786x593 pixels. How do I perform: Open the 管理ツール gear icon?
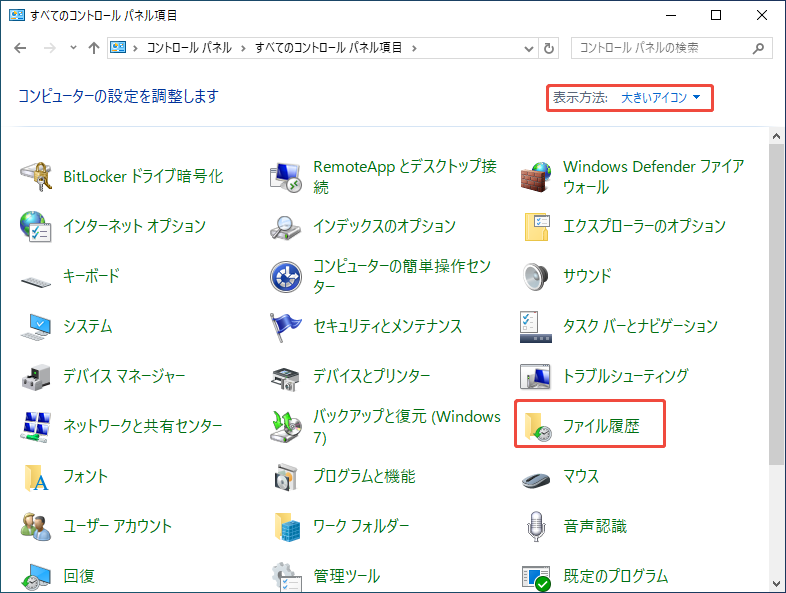(x=286, y=576)
